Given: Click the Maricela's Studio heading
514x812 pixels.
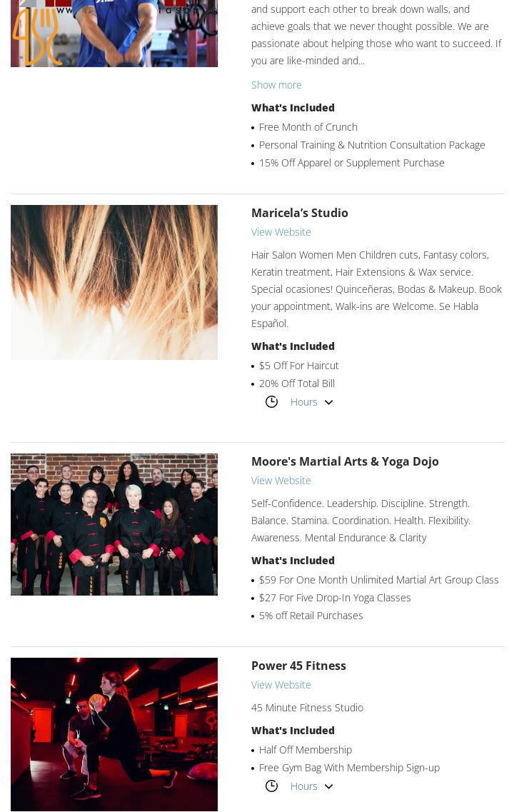Looking at the screenshot, I should click(300, 213).
